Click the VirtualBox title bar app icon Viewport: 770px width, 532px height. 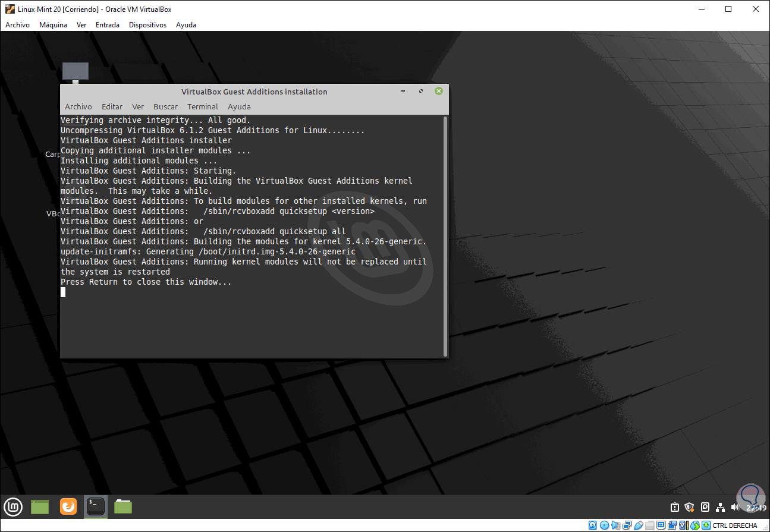click(x=10, y=9)
